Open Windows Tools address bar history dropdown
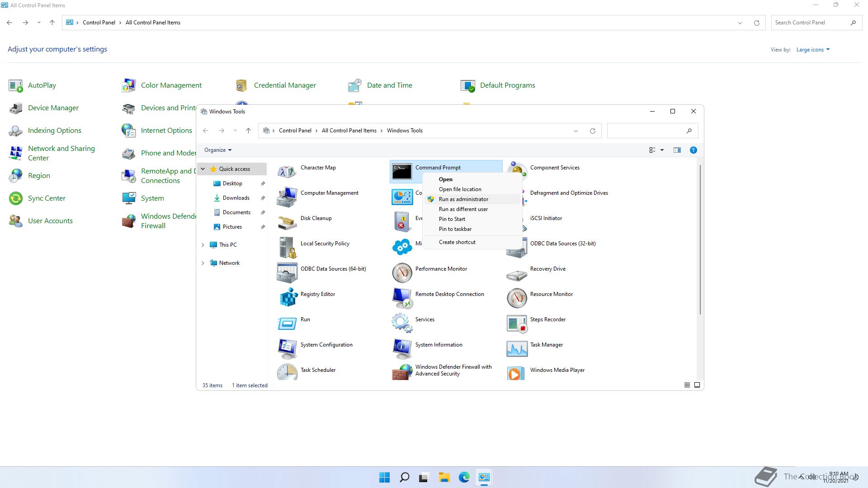Image resolution: width=868 pixels, height=488 pixels. click(576, 131)
